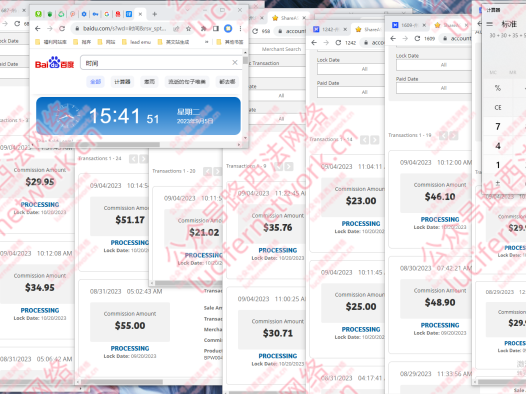Click the $34.95 commission amount

tap(40, 287)
